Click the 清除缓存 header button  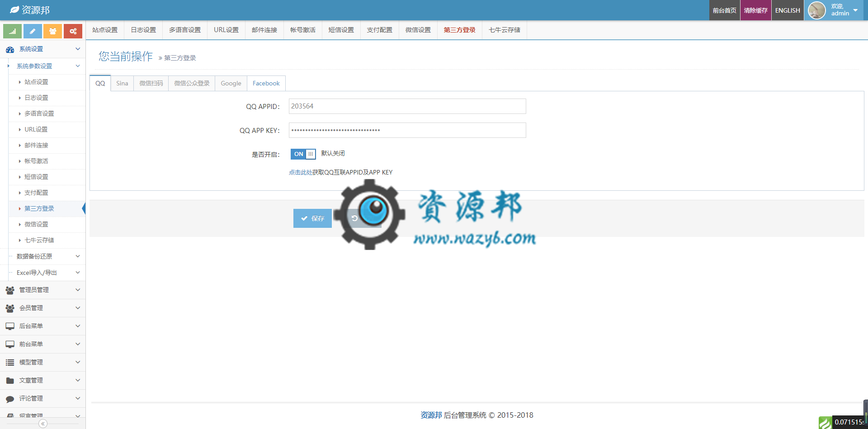click(x=756, y=10)
